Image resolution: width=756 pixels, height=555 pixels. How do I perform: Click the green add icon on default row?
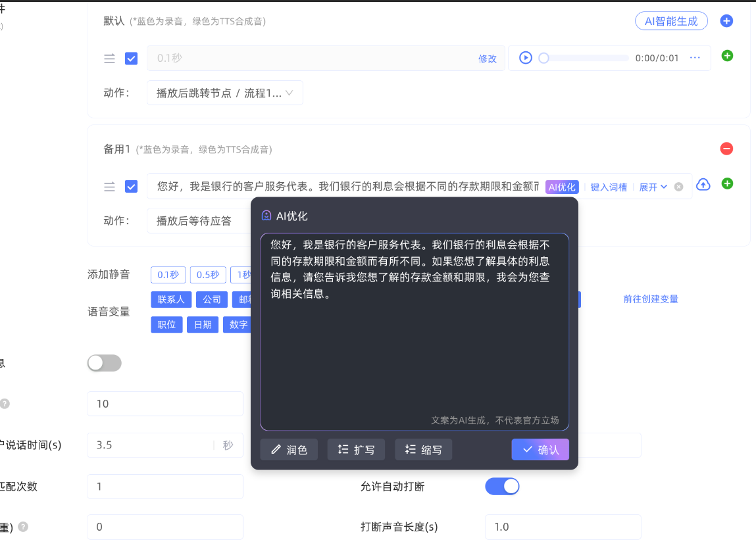coord(727,56)
